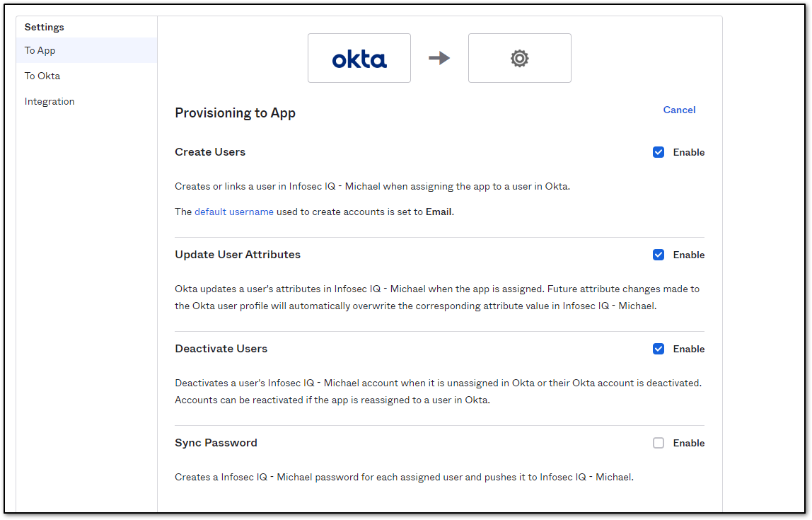Click the Email bold text
Screen dimensions: 812x520
pos(438,212)
